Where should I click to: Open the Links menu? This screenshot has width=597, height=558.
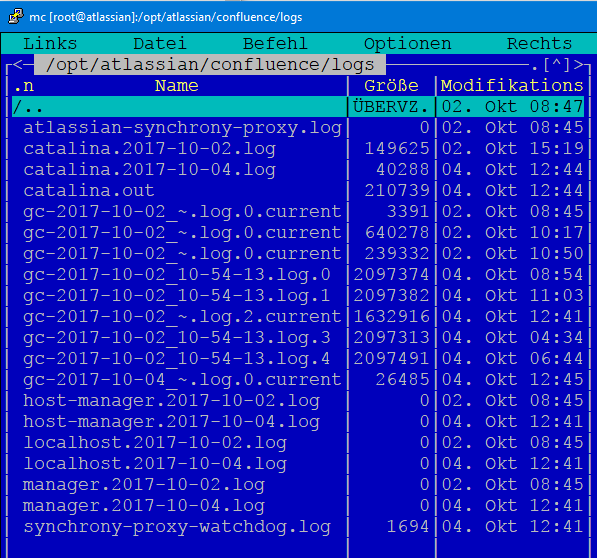(50, 43)
